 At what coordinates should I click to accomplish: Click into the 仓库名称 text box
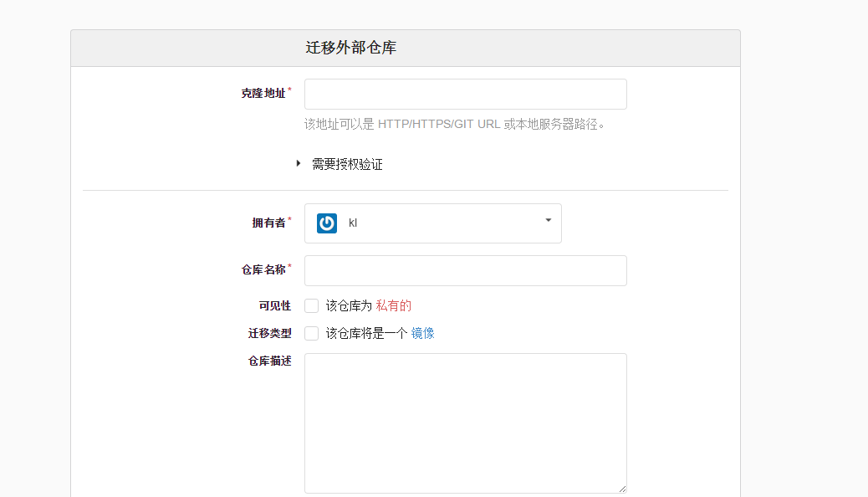pos(465,271)
